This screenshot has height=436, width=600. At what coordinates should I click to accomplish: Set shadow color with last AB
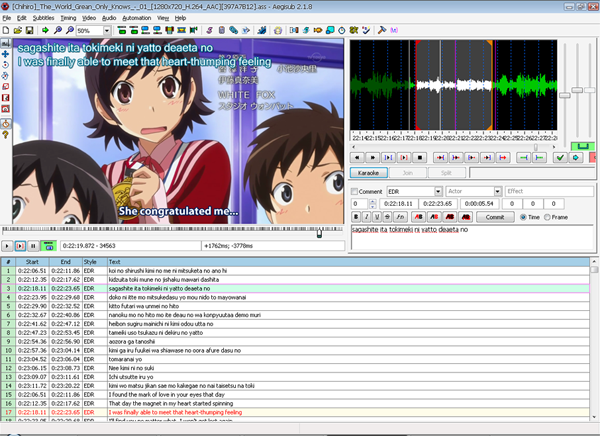[466, 217]
